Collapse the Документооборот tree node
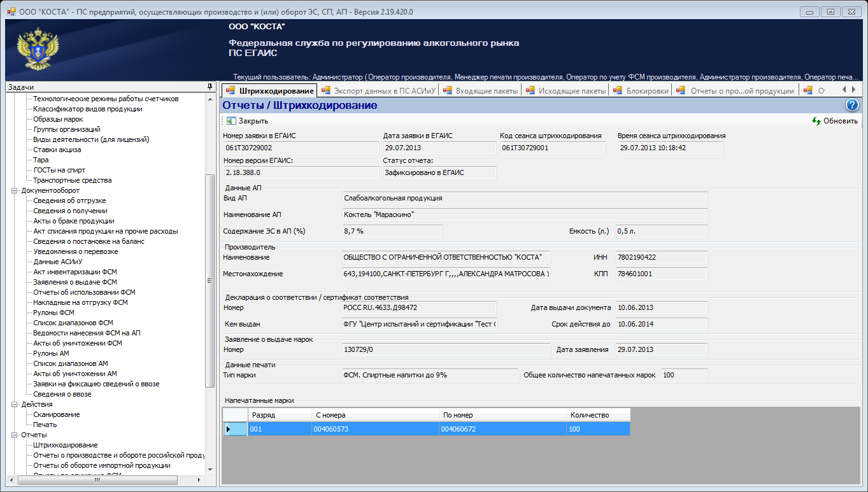The image size is (868, 492). click(x=14, y=190)
